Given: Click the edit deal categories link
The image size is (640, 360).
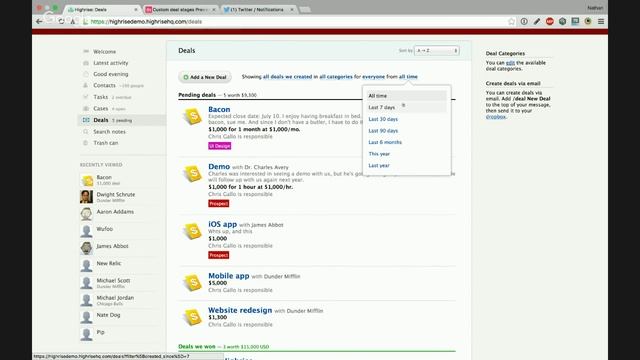Looking at the screenshot, I should pyautogui.click(x=510, y=63).
